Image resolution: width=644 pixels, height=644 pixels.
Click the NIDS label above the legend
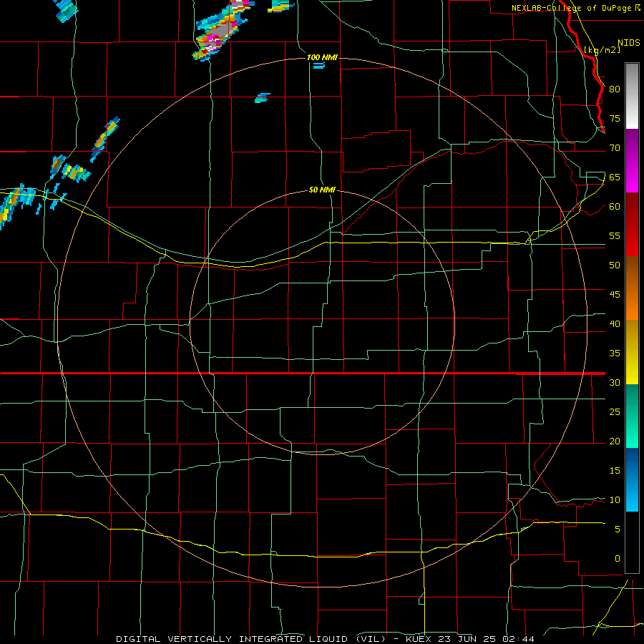point(628,43)
